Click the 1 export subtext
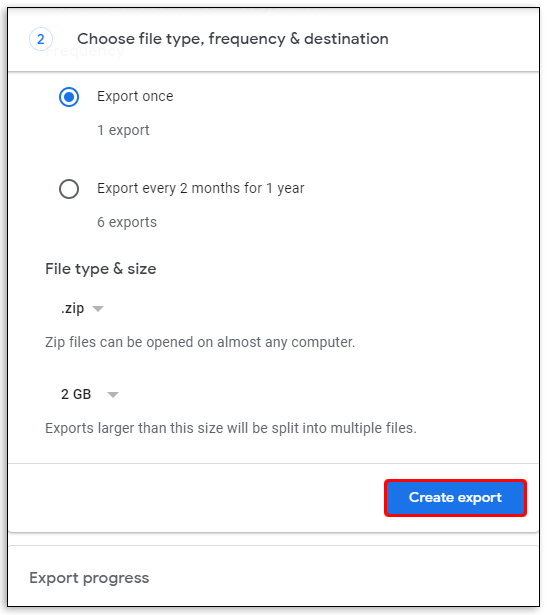 click(123, 130)
